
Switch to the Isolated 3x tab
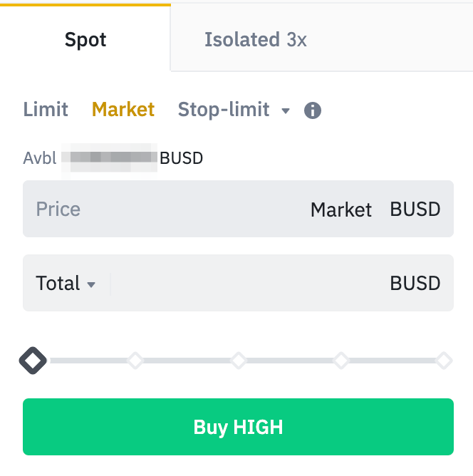(x=255, y=39)
